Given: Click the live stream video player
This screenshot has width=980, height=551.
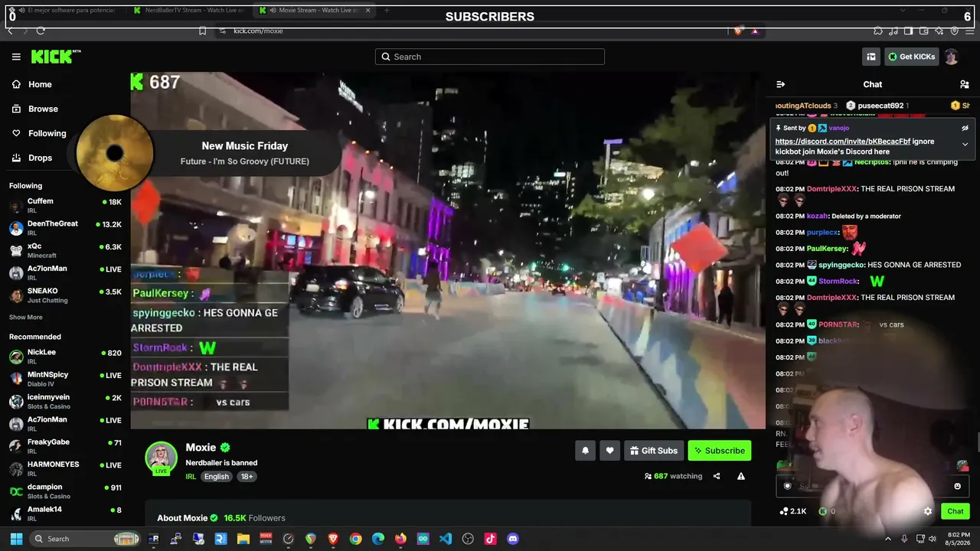Looking at the screenshot, I should click(x=448, y=251).
